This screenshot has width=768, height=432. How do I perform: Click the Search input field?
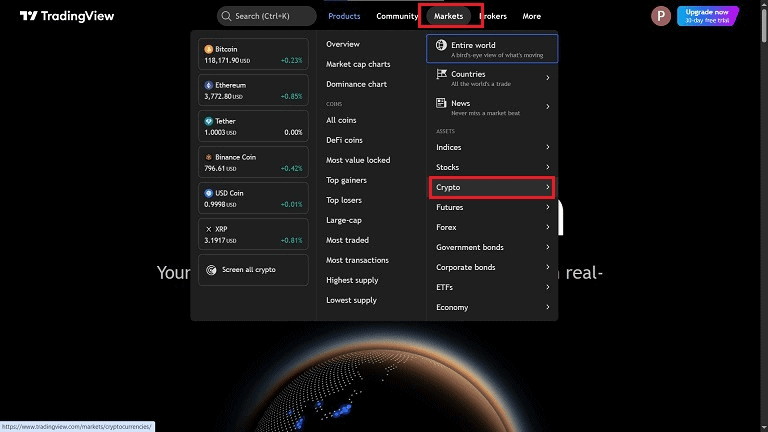tap(266, 16)
